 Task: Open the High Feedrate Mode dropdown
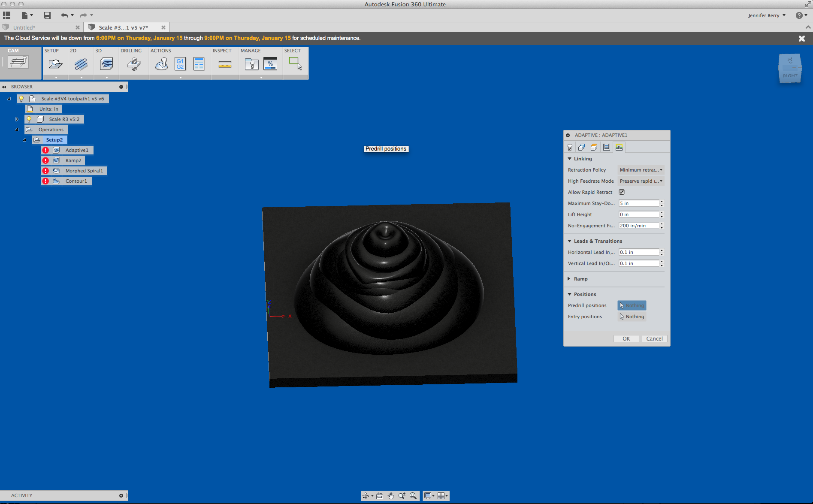click(x=641, y=181)
